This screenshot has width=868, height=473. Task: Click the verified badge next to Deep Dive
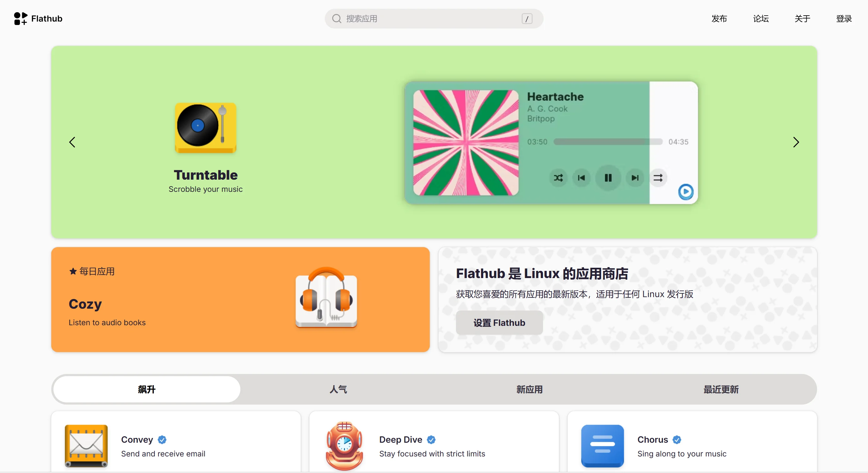click(x=431, y=440)
